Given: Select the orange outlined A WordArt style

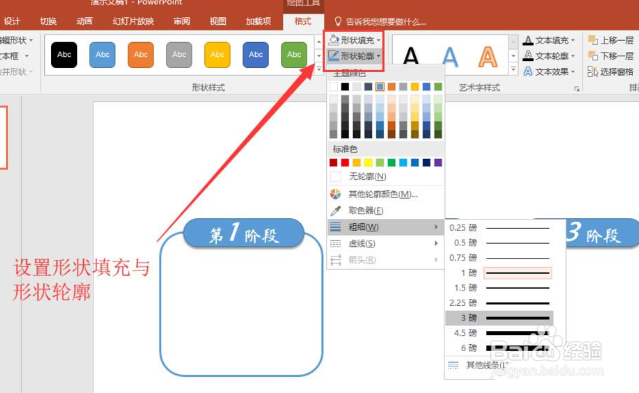Looking at the screenshot, I should tap(487, 56).
